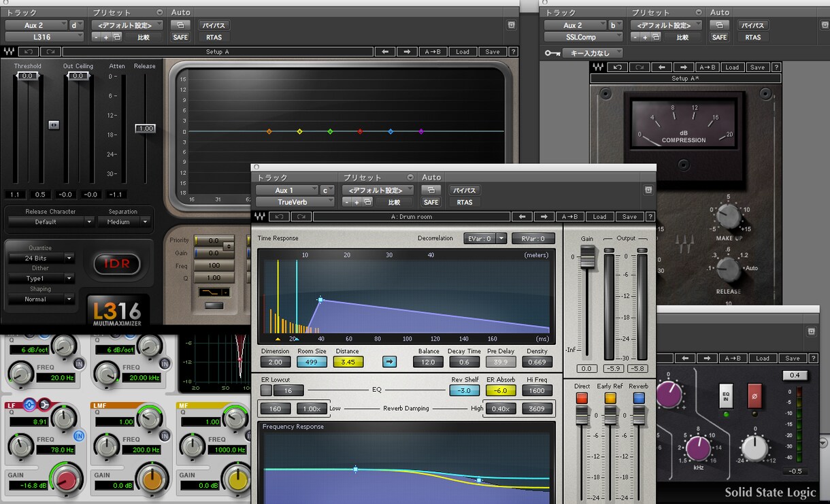The width and height of the screenshot is (830, 504).
Task: Click the target icon in TrueVerb header
Action: pyautogui.click(x=648, y=190)
